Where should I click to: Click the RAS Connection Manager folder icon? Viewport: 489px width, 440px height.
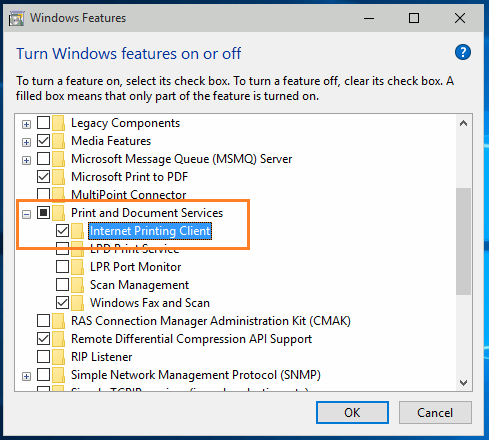[58, 321]
